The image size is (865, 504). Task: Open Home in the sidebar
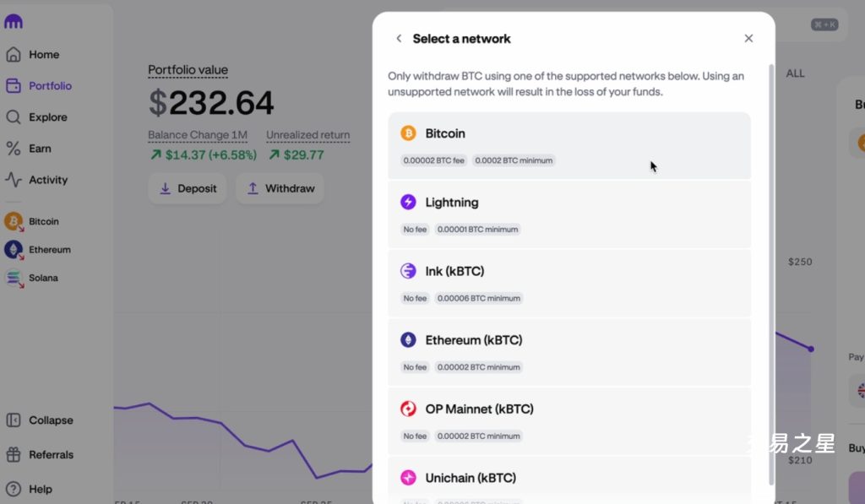pos(43,55)
